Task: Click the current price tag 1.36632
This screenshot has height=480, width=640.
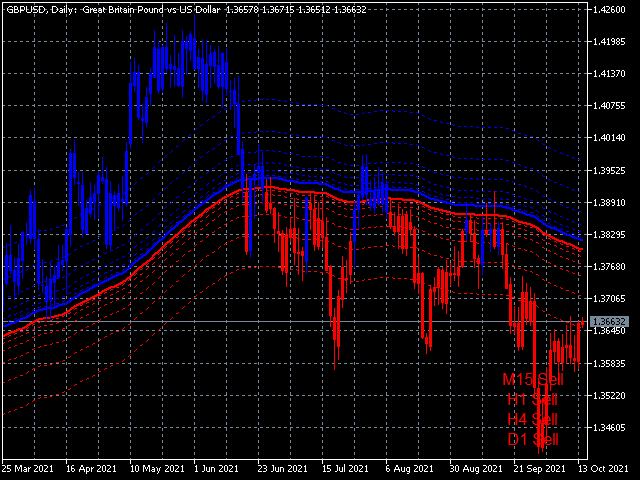Action: tap(609, 321)
